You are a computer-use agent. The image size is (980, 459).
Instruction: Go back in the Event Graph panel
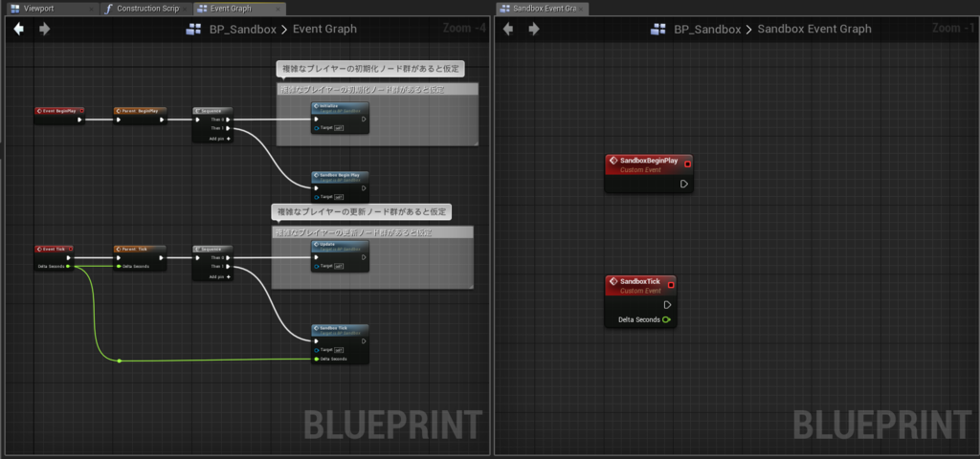point(19,29)
